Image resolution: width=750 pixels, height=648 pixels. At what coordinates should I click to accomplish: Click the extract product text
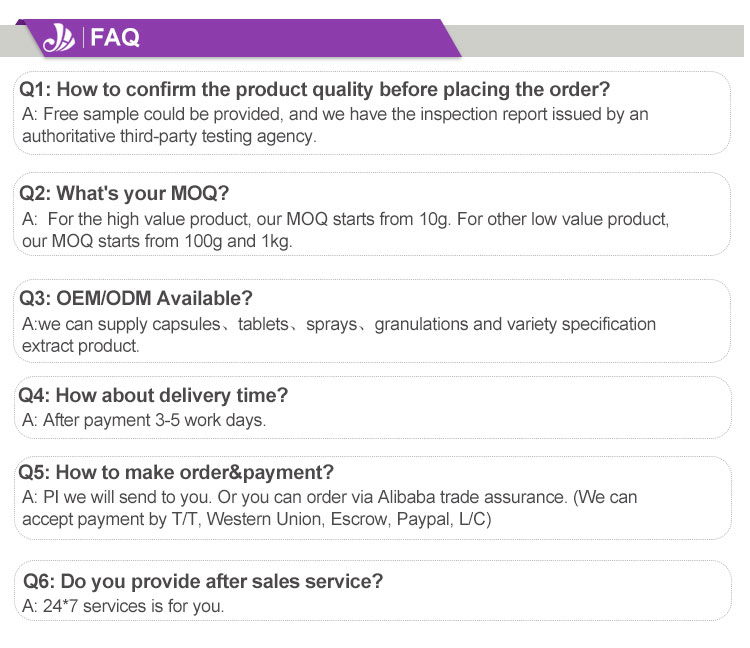[x=81, y=346]
